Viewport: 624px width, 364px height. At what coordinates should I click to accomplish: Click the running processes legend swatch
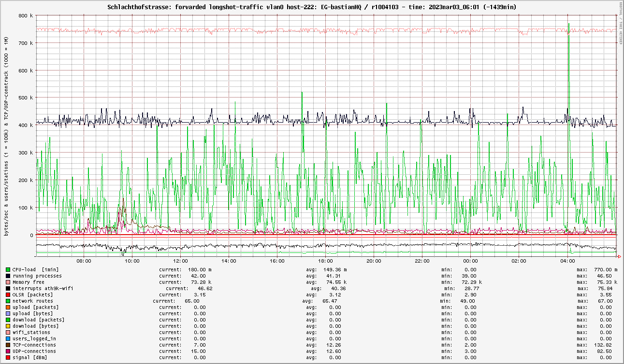[x=8, y=276]
